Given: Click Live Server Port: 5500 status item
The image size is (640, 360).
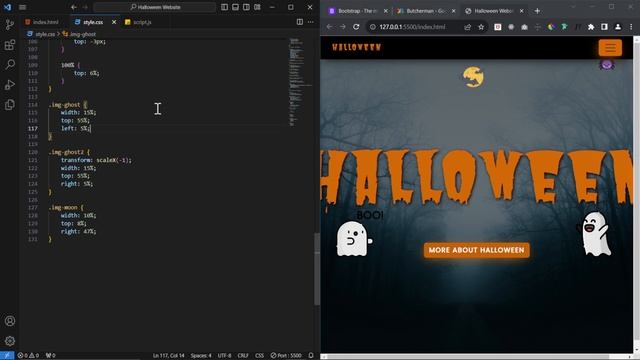Looking at the screenshot, I should click(286, 356).
